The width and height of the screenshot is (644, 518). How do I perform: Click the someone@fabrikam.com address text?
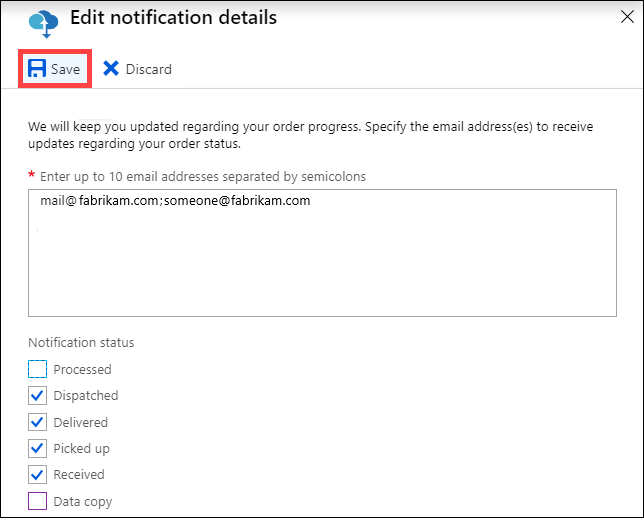237,200
